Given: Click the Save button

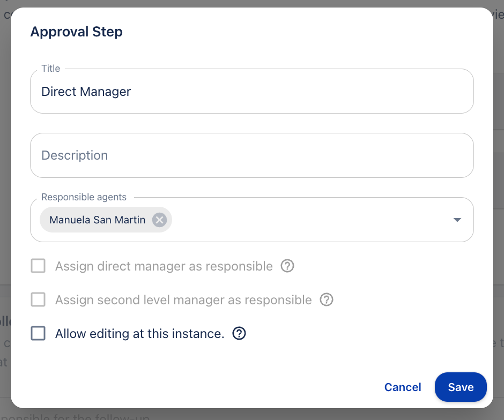Looking at the screenshot, I should click(461, 387).
